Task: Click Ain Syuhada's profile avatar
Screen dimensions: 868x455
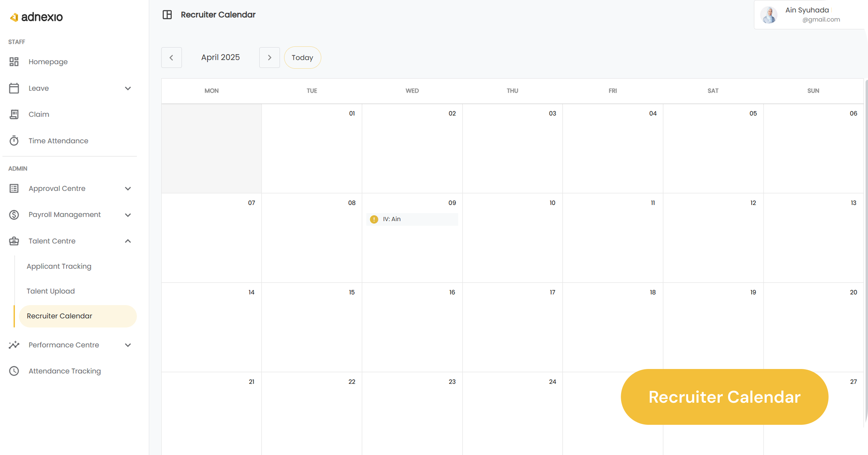Action: coord(769,15)
